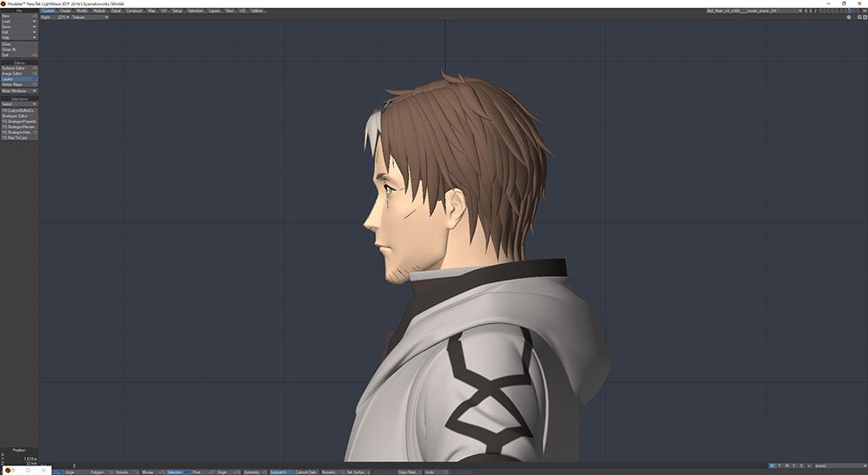Screen dimensions: 868x475
Task: Click the Undo button in bottom bar
Action: click(429, 472)
